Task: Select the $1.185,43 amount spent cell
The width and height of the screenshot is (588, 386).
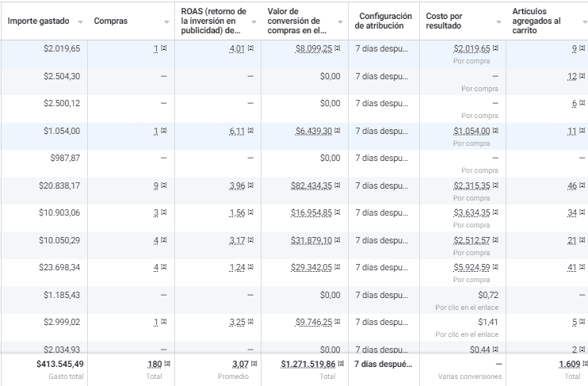Action: (62, 296)
